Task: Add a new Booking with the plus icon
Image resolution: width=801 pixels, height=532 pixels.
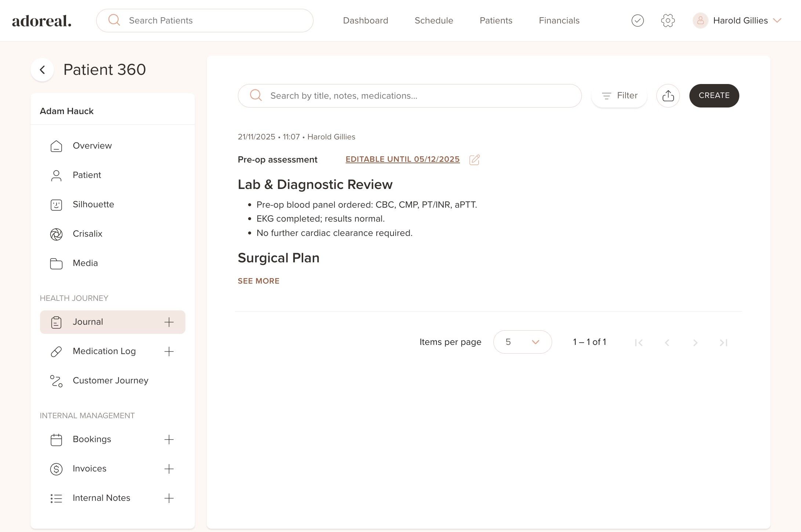Action: (169, 440)
